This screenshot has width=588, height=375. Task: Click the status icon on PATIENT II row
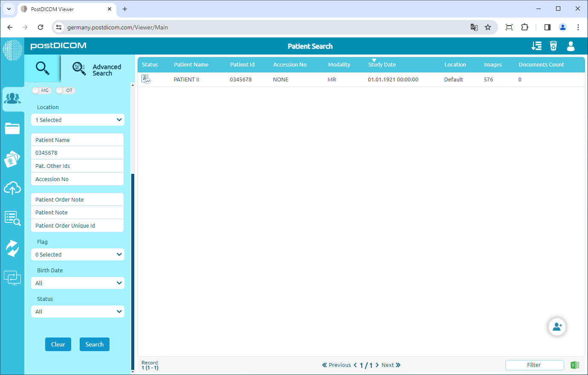[146, 79]
